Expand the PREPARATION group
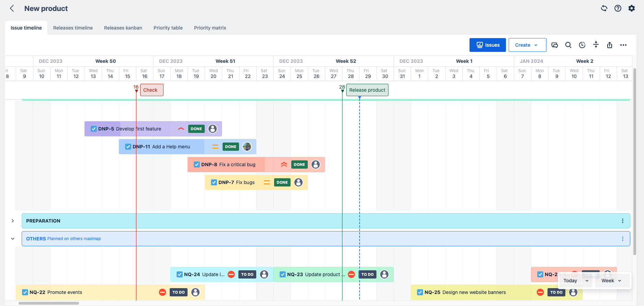Viewport: 644px width, 306px height. click(x=13, y=221)
